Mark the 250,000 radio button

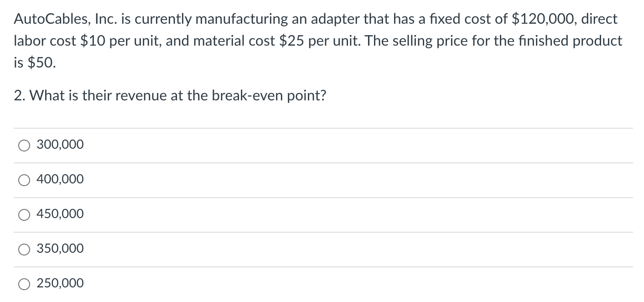click(x=24, y=284)
